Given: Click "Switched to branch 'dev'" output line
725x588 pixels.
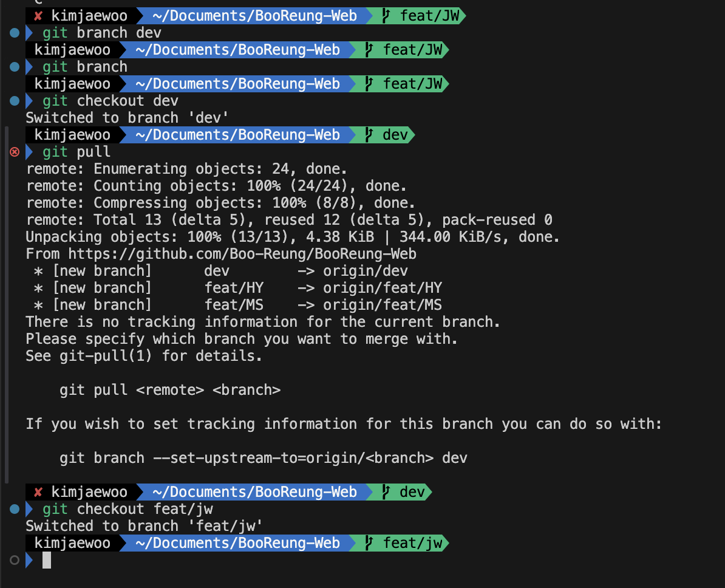Looking at the screenshot, I should [x=127, y=117].
